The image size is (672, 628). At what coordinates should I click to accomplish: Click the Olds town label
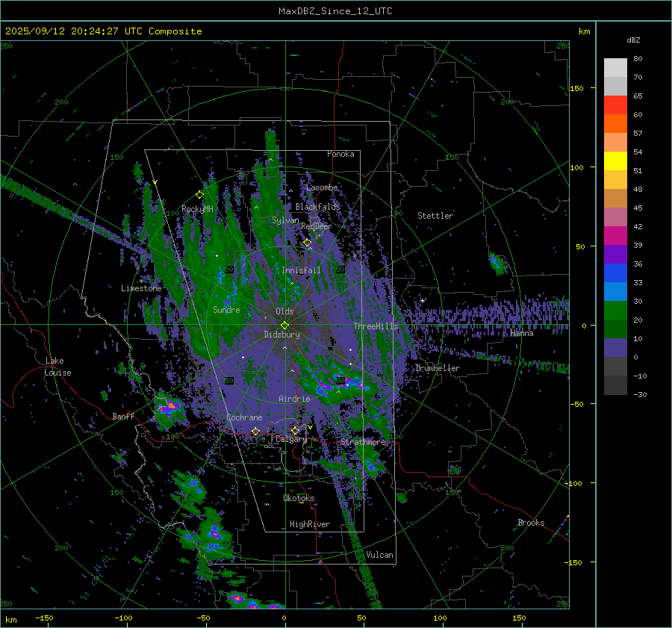[284, 311]
